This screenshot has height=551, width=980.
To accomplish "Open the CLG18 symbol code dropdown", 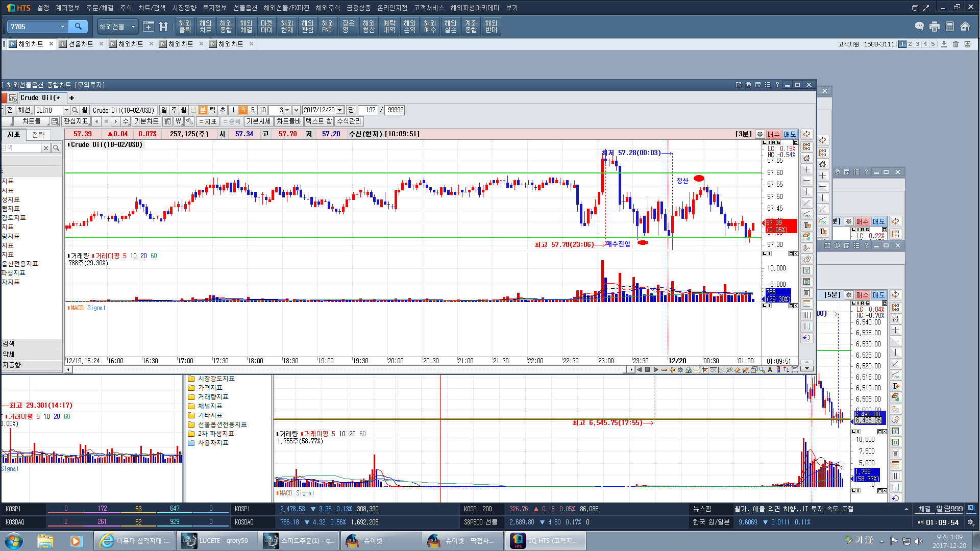I will (66, 110).
